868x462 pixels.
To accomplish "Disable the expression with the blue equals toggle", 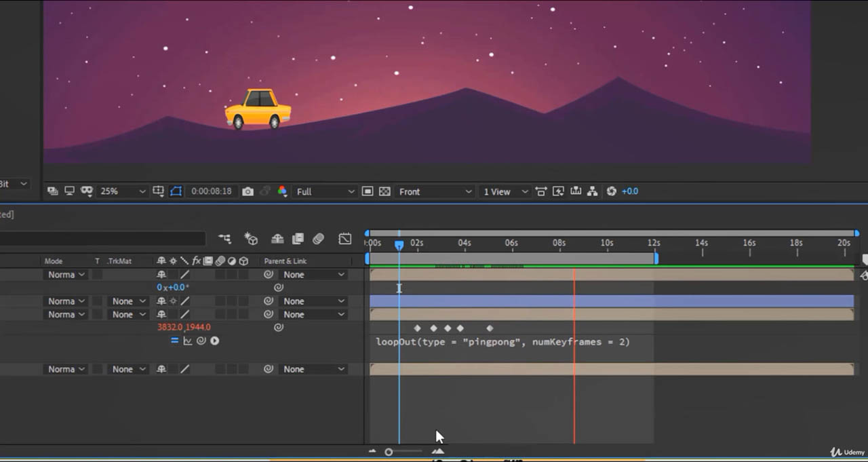I will (x=174, y=341).
